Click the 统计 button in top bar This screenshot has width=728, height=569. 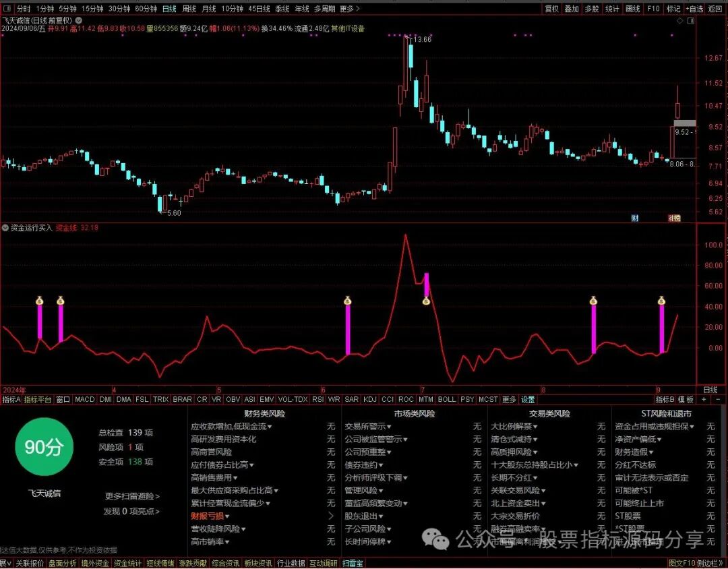(612, 9)
